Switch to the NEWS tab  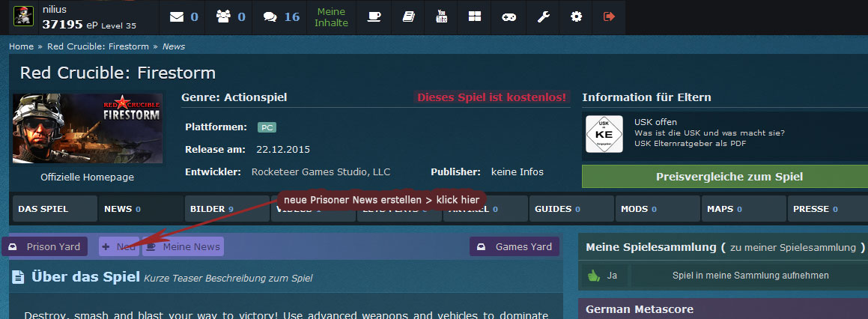pyautogui.click(x=140, y=209)
